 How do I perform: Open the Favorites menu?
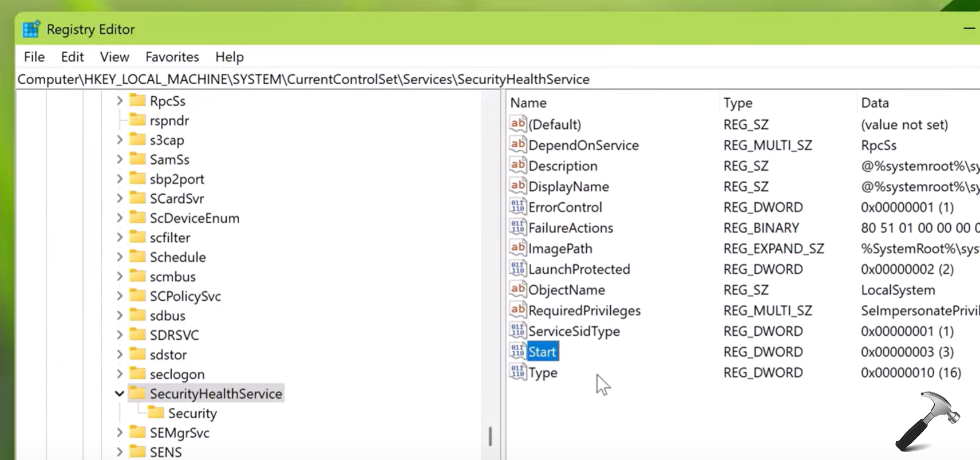(x=172, y=57)
